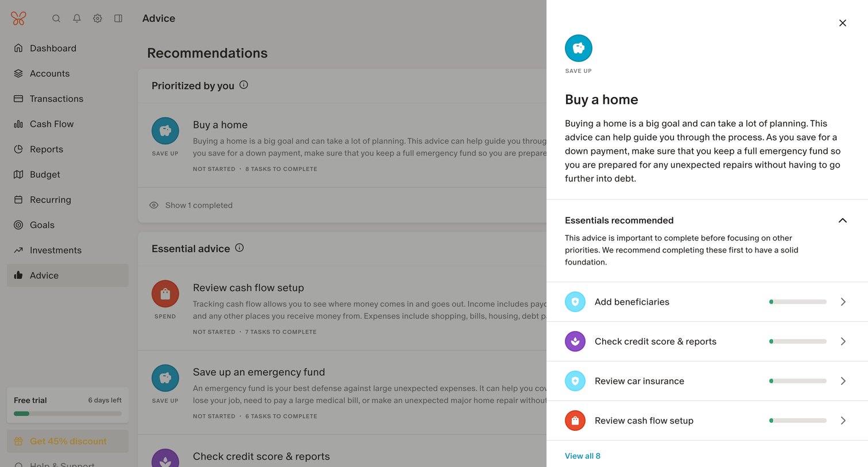Click the red Review cash flow setup icon in panel
Viewport: 868px width, 467px height.
pyautogui.click(x=575, y=421)
